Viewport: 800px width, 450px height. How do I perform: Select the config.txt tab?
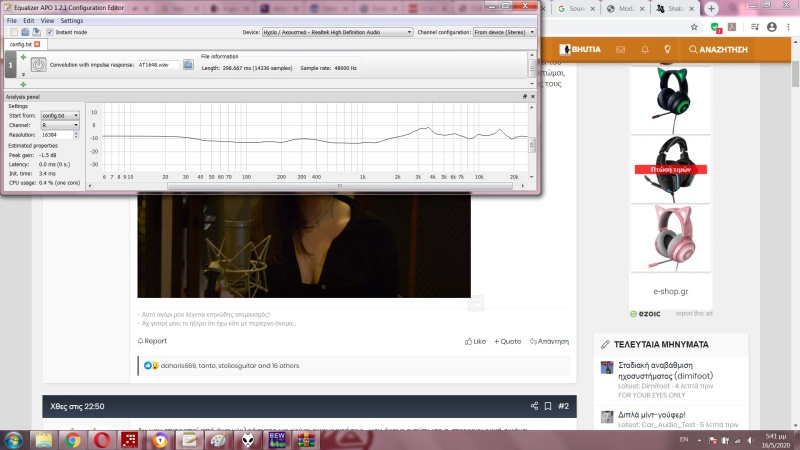point(20,44)
